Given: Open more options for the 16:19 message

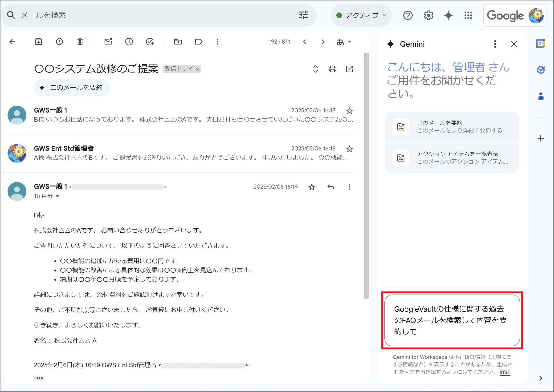Looking at the screenshot, I should (349, 187).
